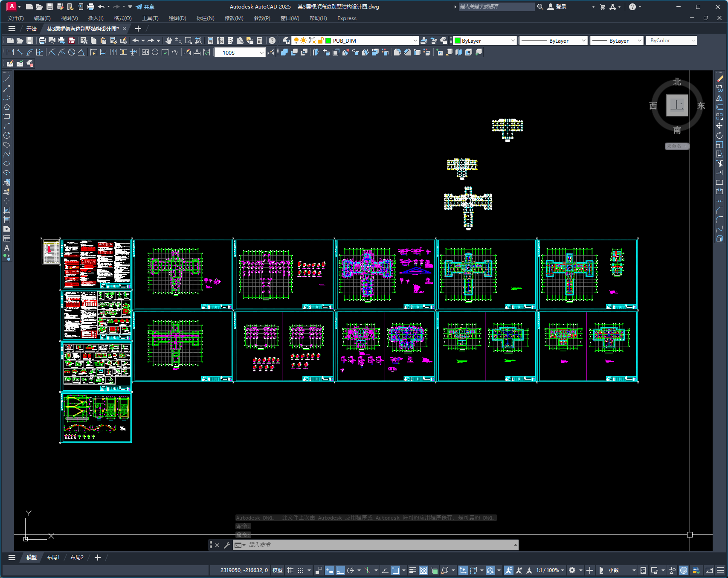
Task: Select the Move tool in Modify toolbar
Action: pos(719,126)
